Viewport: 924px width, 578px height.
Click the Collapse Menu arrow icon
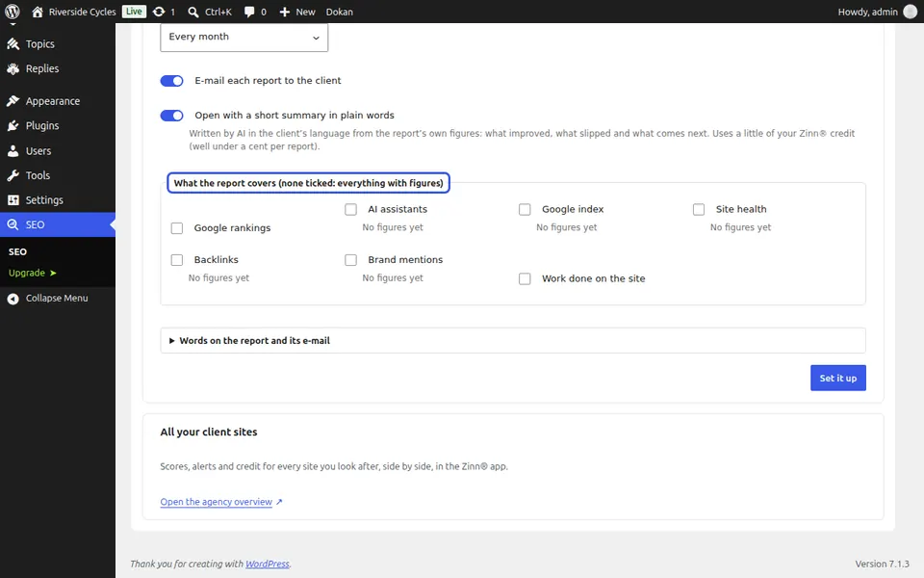coord(13,299)
